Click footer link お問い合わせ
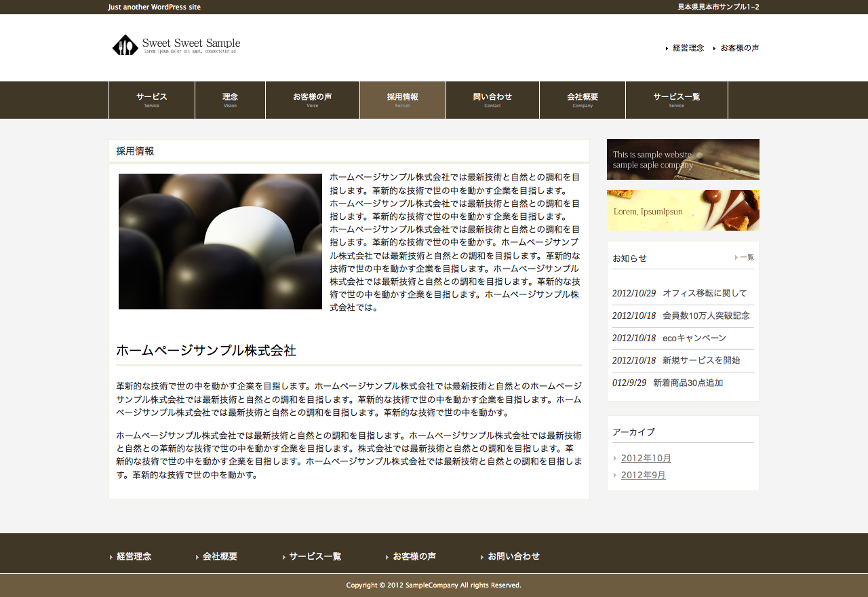 pyautogui.click(x=513, y=556)
